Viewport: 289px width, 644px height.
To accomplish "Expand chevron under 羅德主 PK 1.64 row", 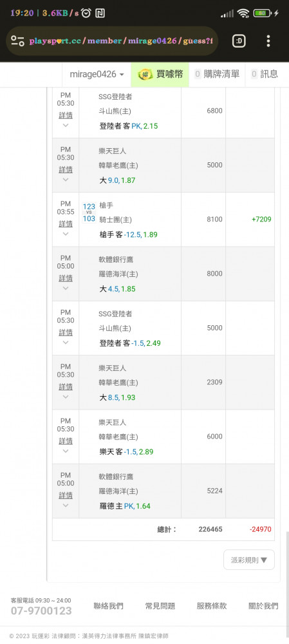I will coord(65,505).
